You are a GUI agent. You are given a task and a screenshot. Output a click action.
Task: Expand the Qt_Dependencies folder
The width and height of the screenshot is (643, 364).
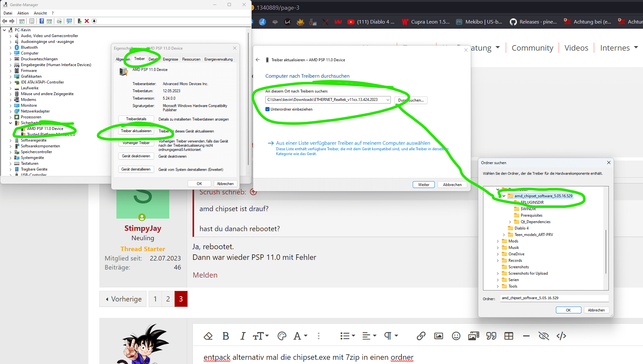[510, 222]
